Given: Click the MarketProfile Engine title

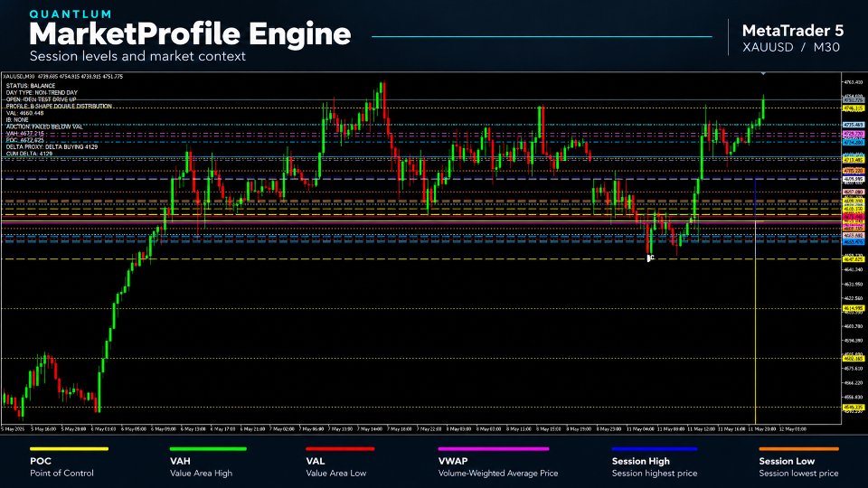Looking at the screenshot, I should click(190, 33).
